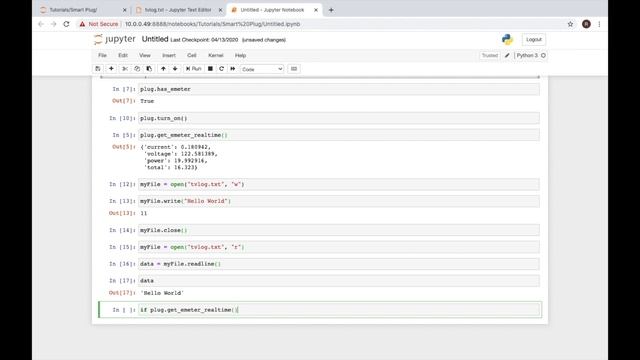The height and width of the screenshot is (360, 640).
Task: Close the tvlog.txt browser tab
Action: coord(220,10)
